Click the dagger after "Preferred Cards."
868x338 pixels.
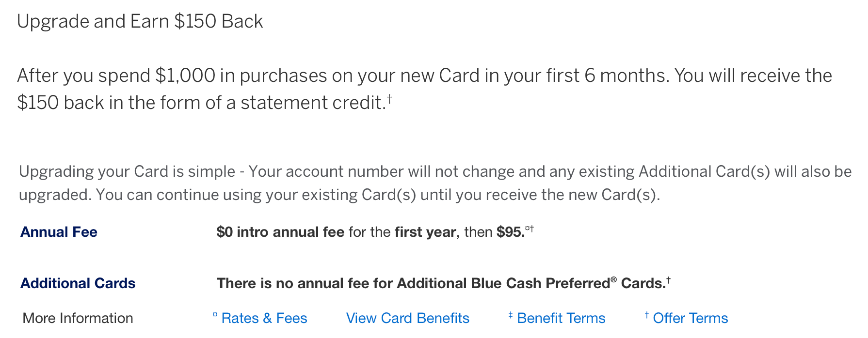[x=668, y=280]
